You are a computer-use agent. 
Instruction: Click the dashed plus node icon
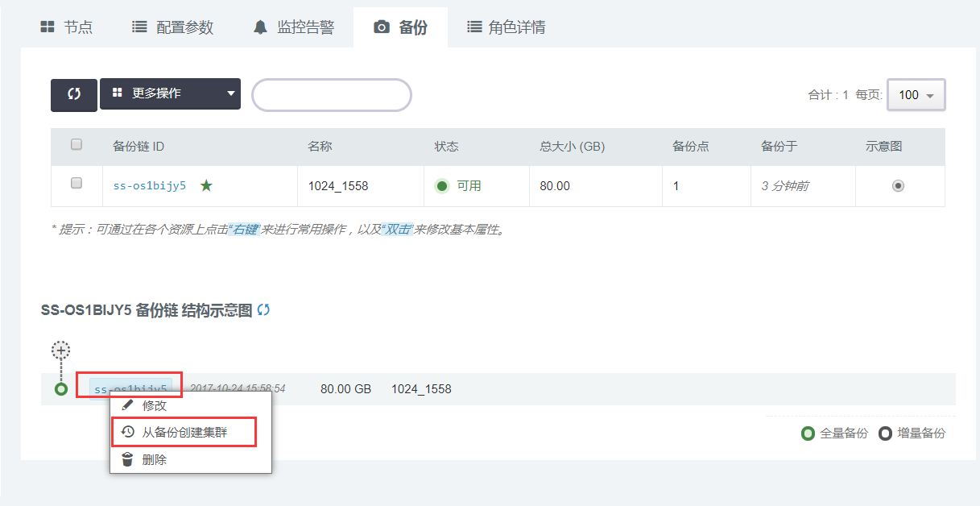[x=61, y=350]
